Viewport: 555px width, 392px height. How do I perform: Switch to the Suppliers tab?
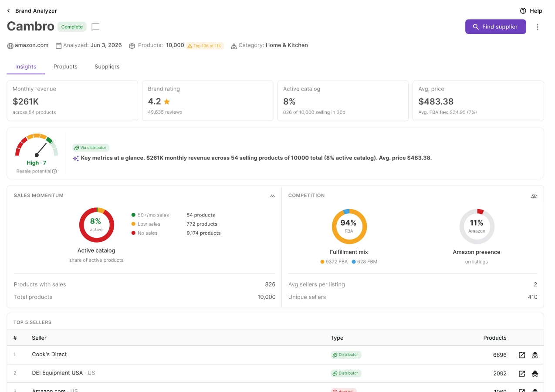click(107, 67)
